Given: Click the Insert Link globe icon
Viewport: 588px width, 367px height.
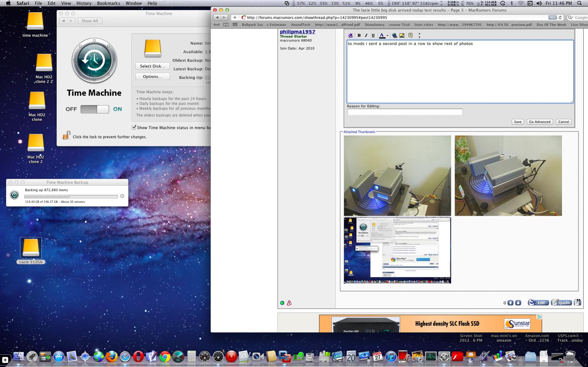Looking at the screenshot, I should [395, 36].
